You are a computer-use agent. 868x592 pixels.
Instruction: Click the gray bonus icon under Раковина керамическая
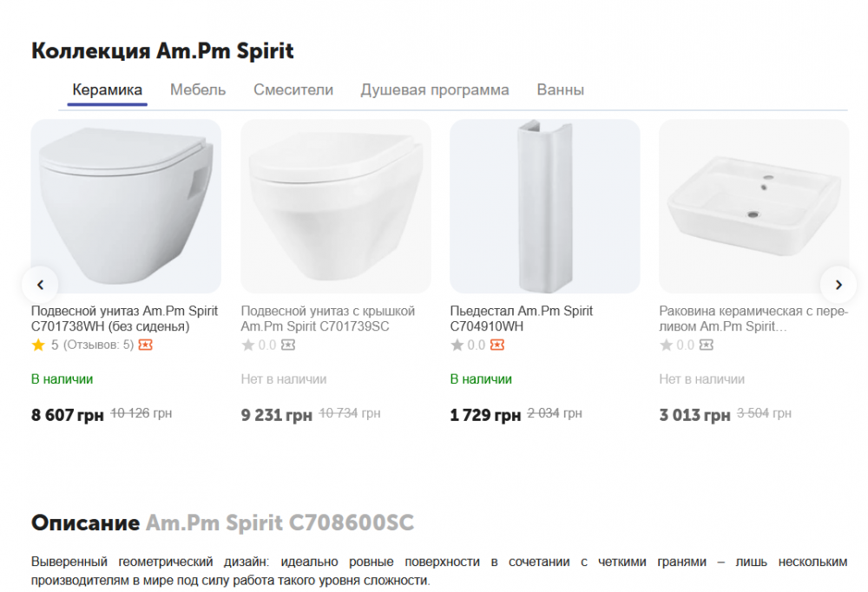707,345
